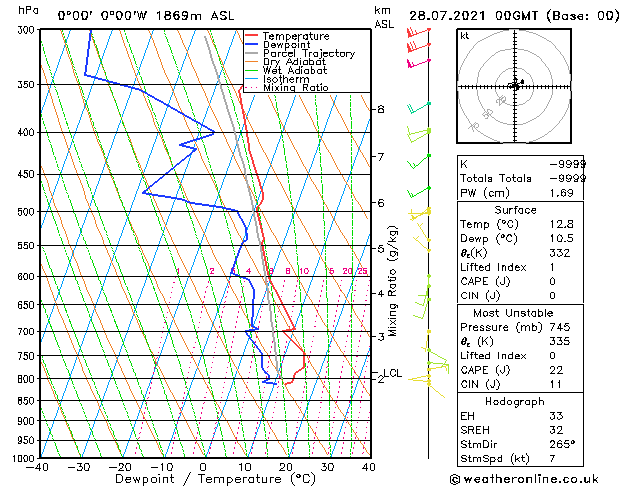Click the 1000 hPa pressure label
629x486 pixels.
click(x=25, y=458)
